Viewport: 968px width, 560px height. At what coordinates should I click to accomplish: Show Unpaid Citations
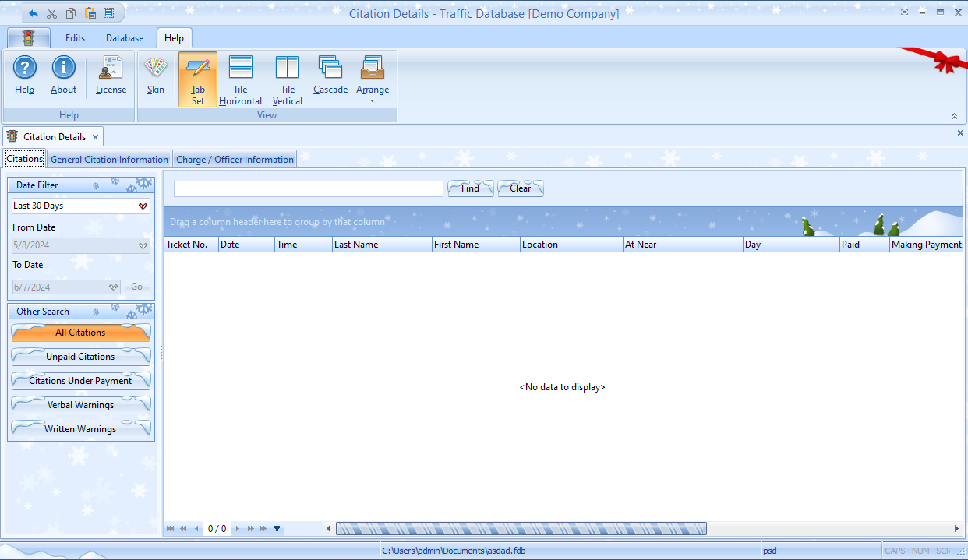81,357
